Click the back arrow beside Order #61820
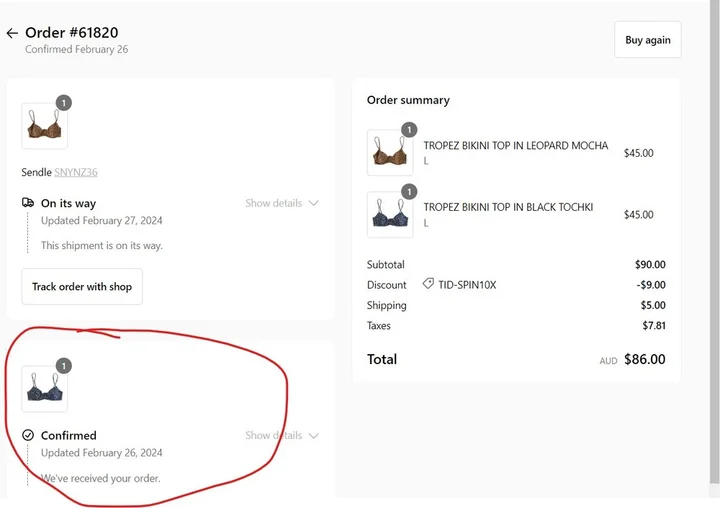Image resolution: width=720 pixels, height=508 pixels. [12, 33]
